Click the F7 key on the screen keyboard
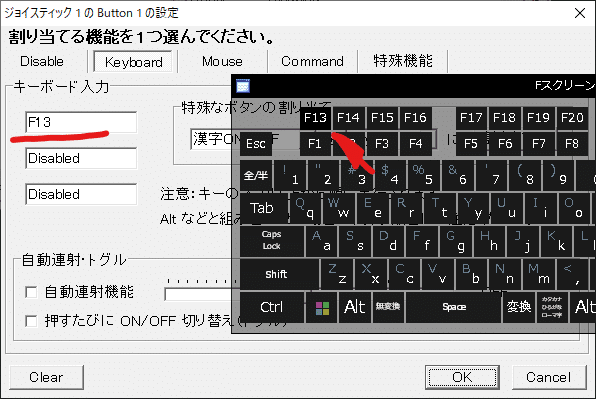The image size is (596, 399). 538,144
